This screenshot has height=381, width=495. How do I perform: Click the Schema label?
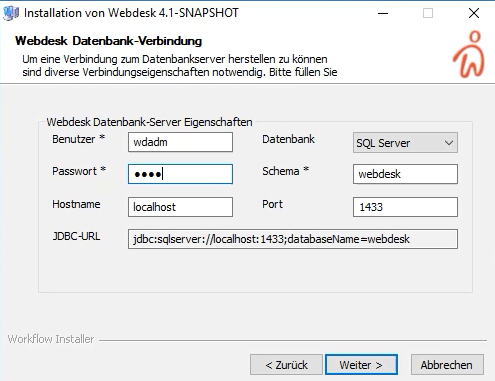[285, 171]
